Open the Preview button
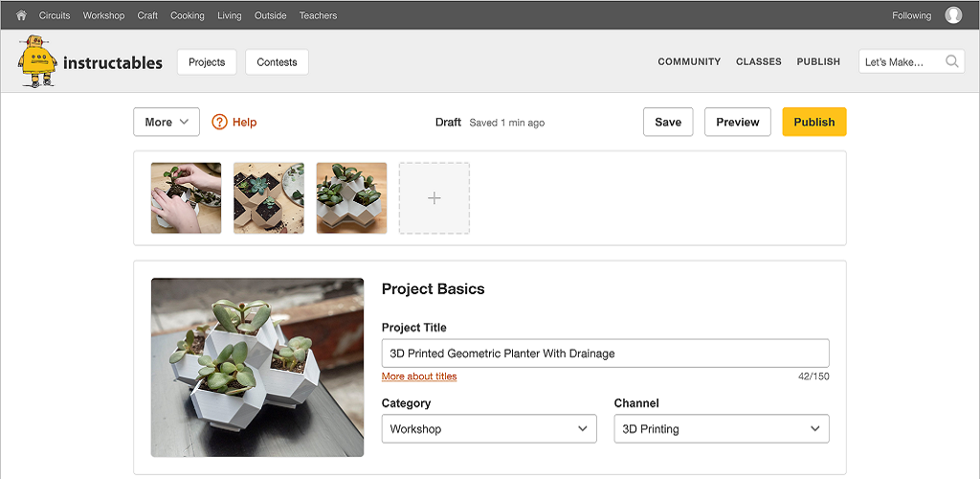 738,122
